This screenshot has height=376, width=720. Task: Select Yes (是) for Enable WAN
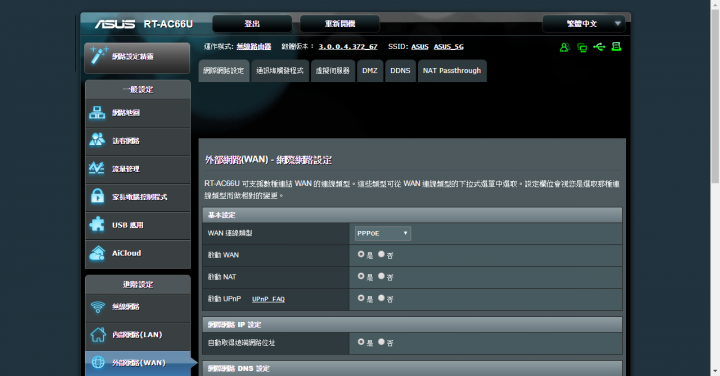[x=361, y=254]
